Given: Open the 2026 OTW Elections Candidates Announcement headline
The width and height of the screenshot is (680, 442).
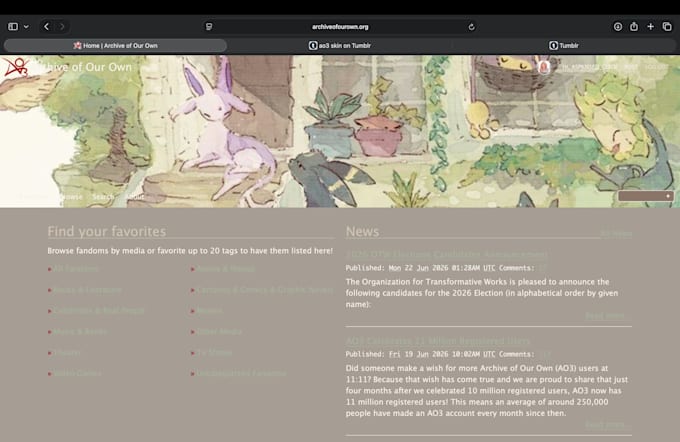Looking at the screenshot, I should pyautogui.click(x=446, y=254).
